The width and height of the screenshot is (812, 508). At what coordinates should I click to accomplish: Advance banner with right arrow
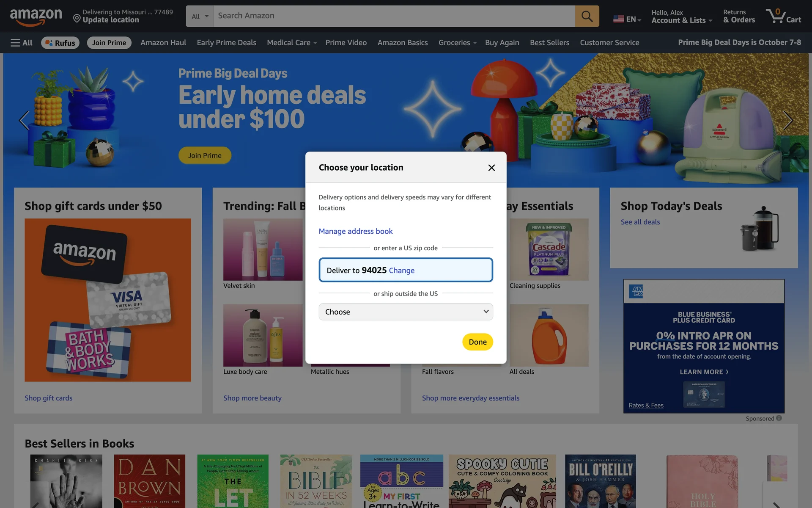pos(787,121)
